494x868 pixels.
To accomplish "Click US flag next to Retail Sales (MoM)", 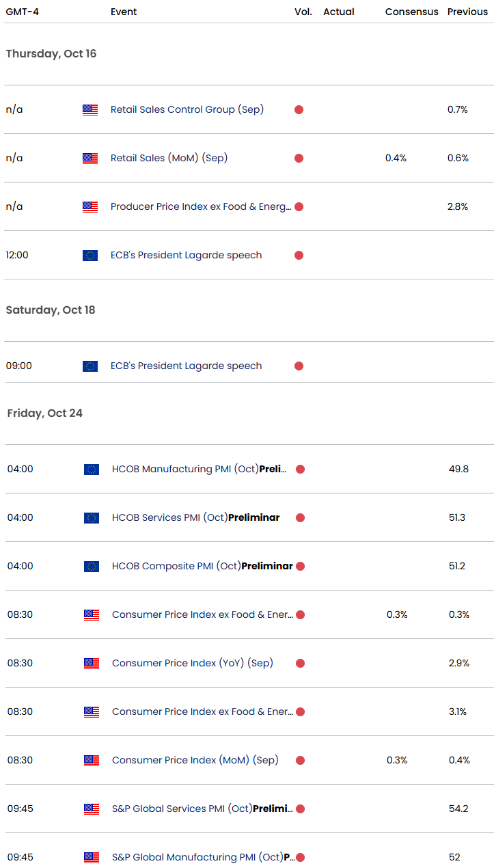I will click(x=90, y=158).
